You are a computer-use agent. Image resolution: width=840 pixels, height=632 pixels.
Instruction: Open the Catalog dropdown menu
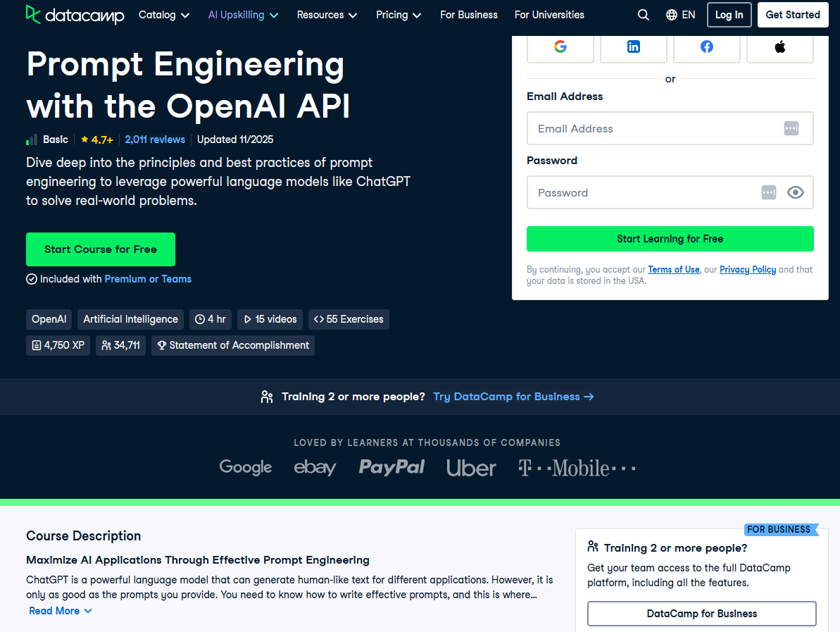164,15
